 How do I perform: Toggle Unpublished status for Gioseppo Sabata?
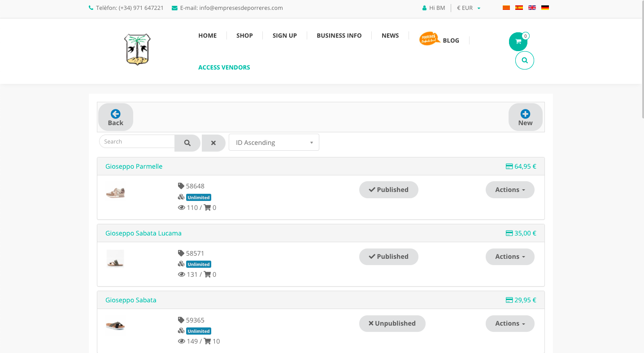click(392, 323)
